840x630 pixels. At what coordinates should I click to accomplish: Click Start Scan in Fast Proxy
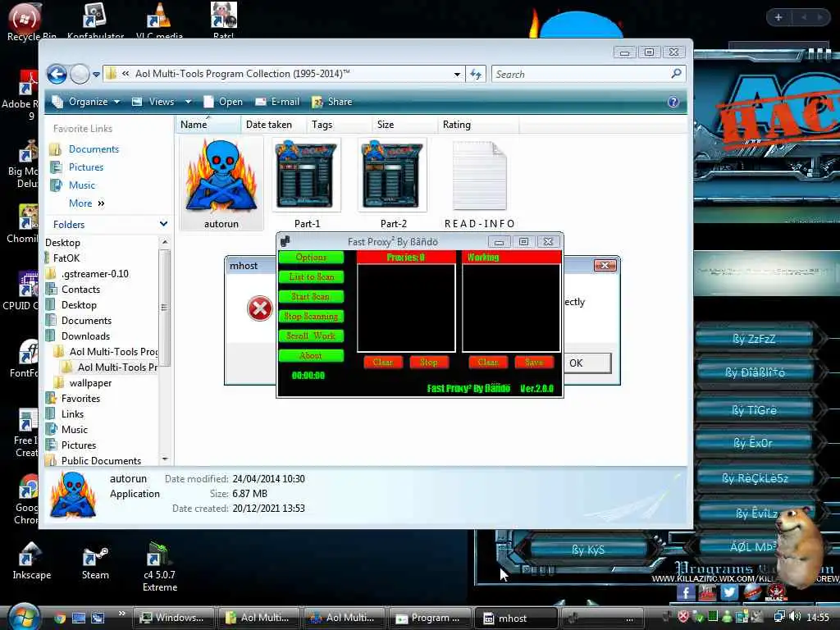(311, 297)
